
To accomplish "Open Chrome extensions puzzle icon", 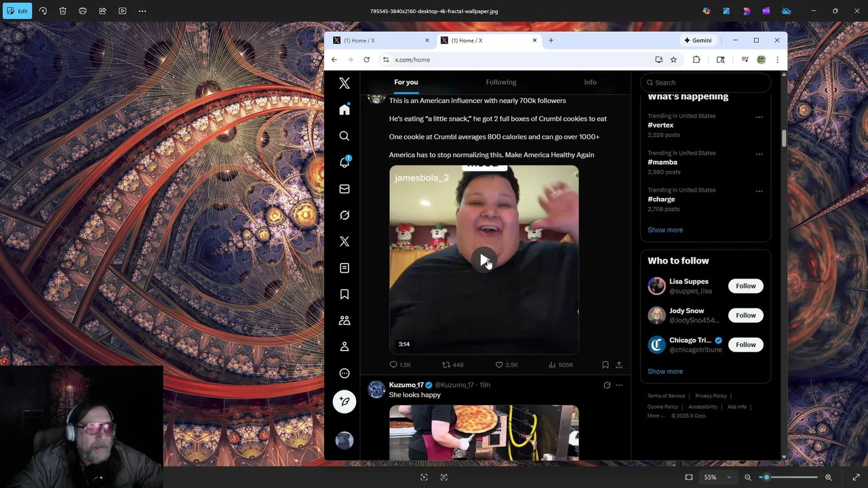I will [696, 60].
